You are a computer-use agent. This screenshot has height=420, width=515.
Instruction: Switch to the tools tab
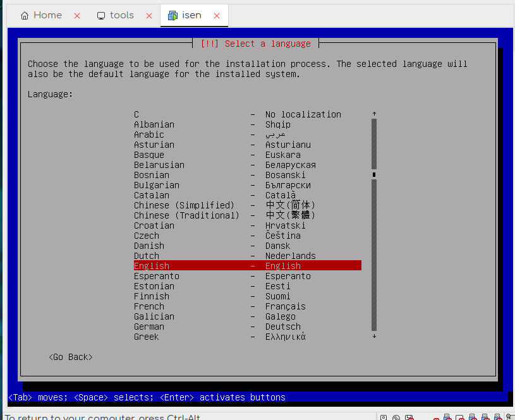click(x=121, y=16)
